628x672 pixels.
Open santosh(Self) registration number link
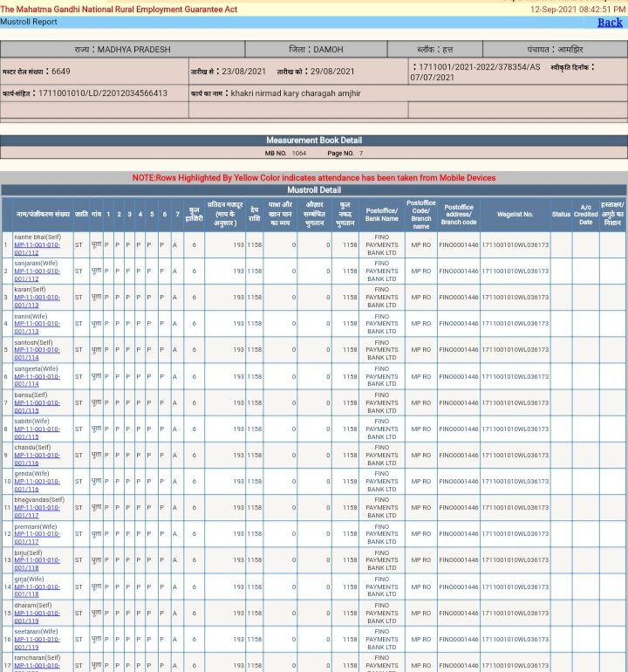click(37, 353)
